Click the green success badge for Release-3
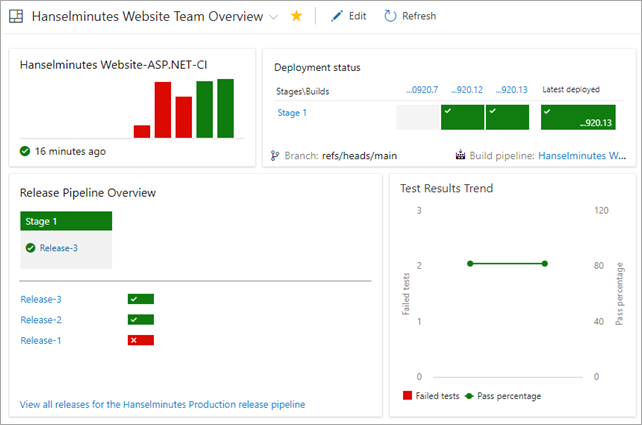Image resolution: width=642 pixels, height=425 pixels. [141, 299]
